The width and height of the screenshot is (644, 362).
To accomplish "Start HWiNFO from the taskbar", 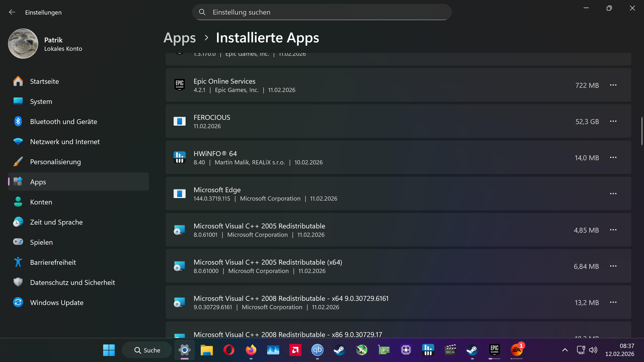I will coord(428,350).
